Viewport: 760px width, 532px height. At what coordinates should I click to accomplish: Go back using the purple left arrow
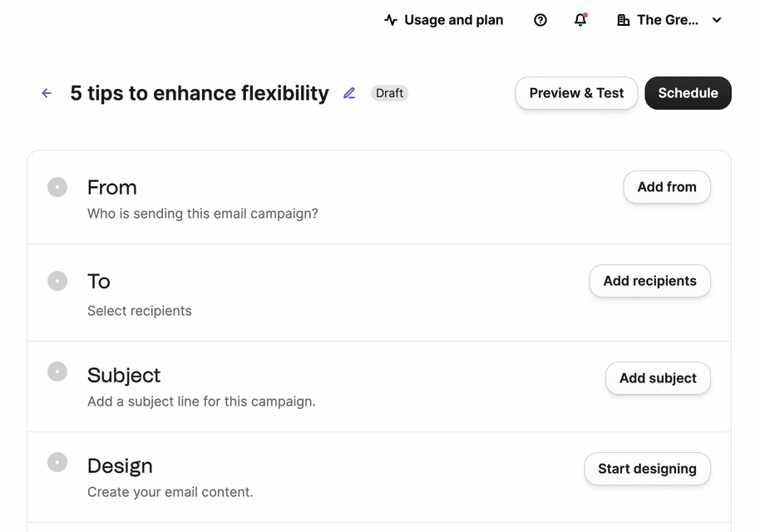point(46,93)
